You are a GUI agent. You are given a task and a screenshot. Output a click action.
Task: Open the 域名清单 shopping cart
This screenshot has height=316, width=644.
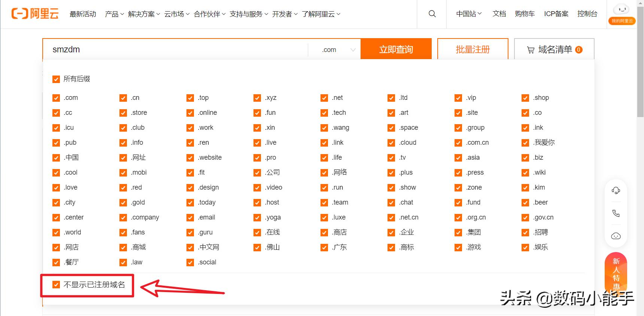[x=554, y=49]
